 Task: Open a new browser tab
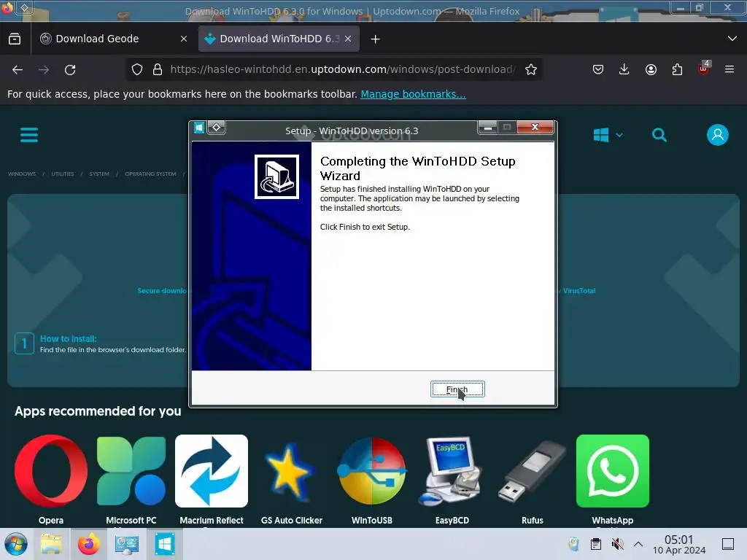[x=376, y=39]
